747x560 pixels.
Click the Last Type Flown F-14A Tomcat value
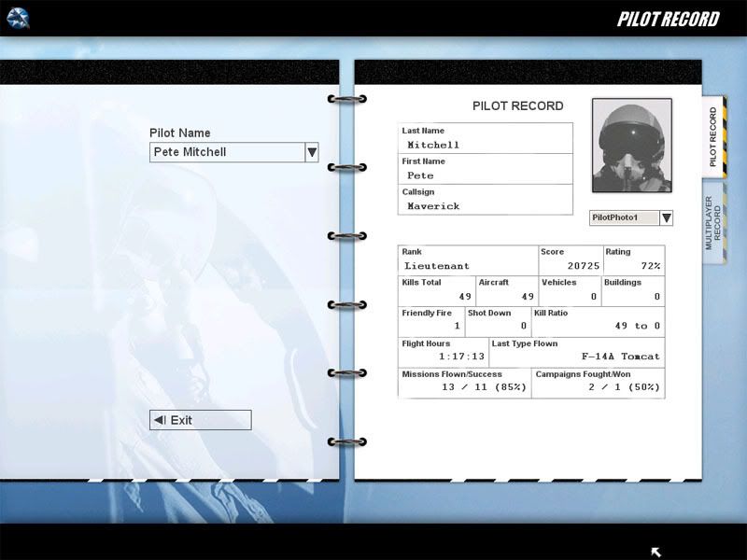click(x=621, y=357)
